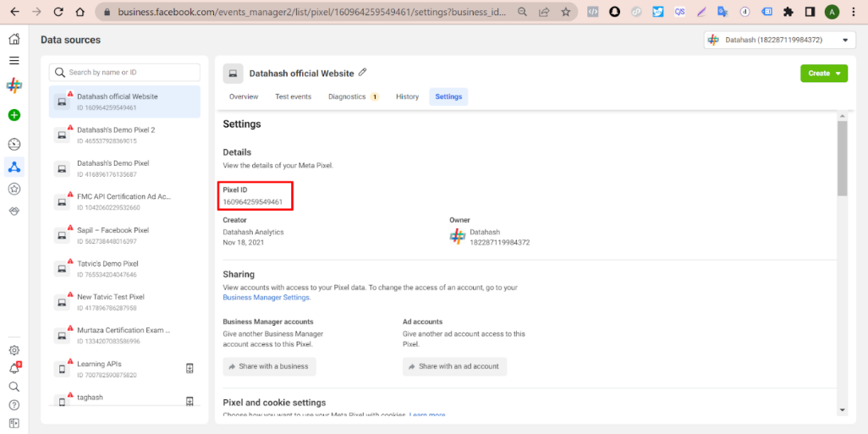Click the mobile download icon beside taghash
The width and height of the screenshot is (868, 434).
pos(190,402)
